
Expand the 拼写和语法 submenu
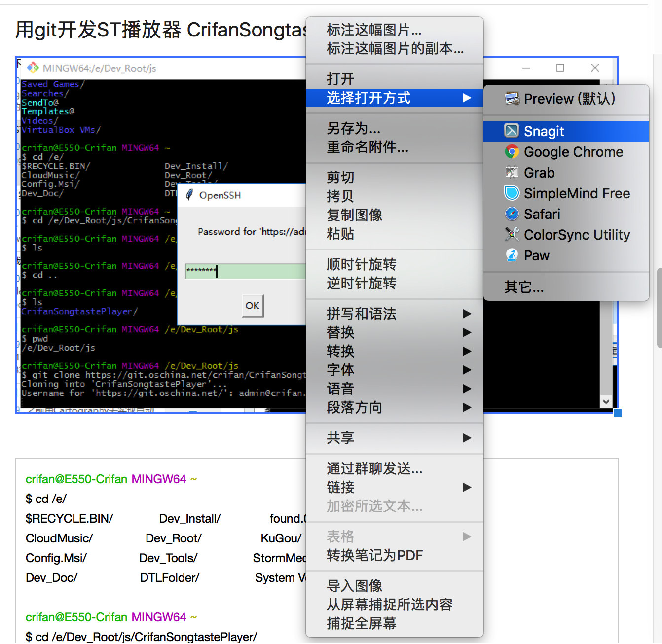(395, 314)
